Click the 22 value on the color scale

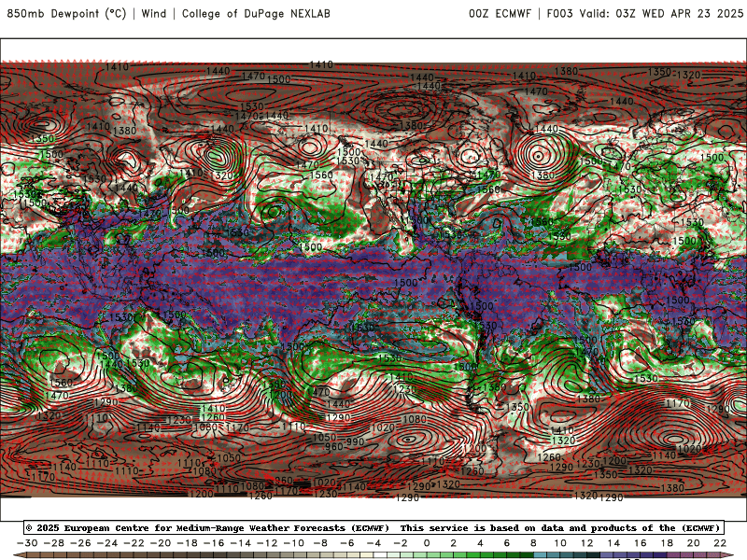[720, 543]
